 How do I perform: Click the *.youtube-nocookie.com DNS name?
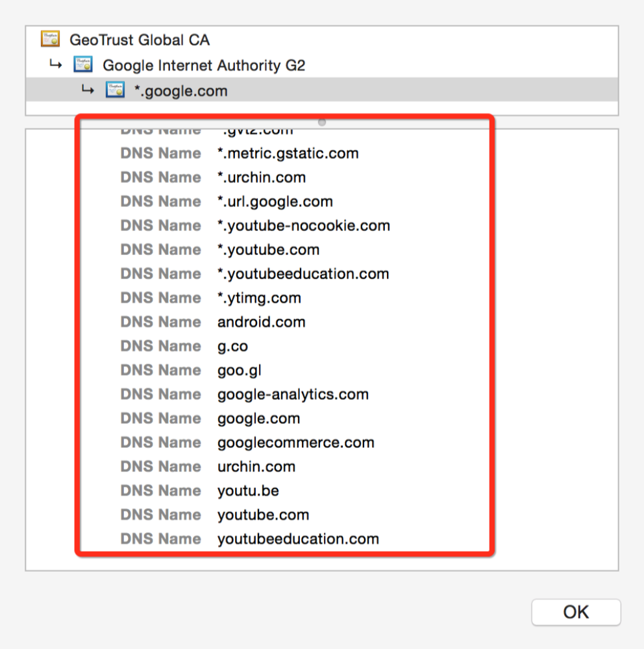[x=303, y=226]
